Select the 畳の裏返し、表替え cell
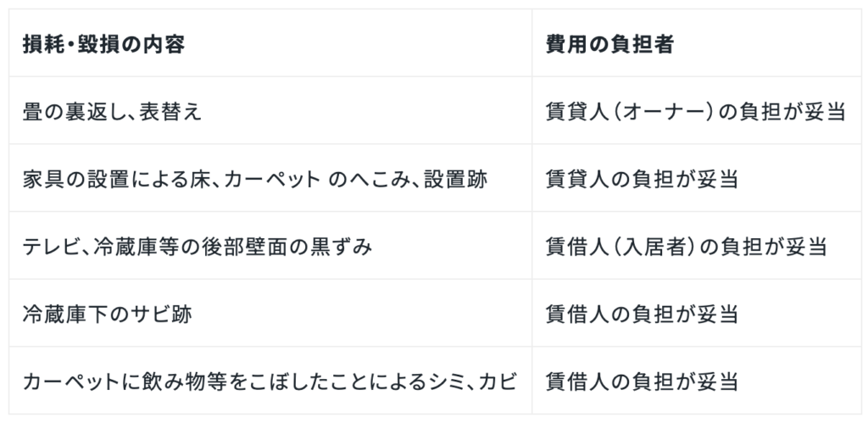868x423 pixels. click(113, 112)
